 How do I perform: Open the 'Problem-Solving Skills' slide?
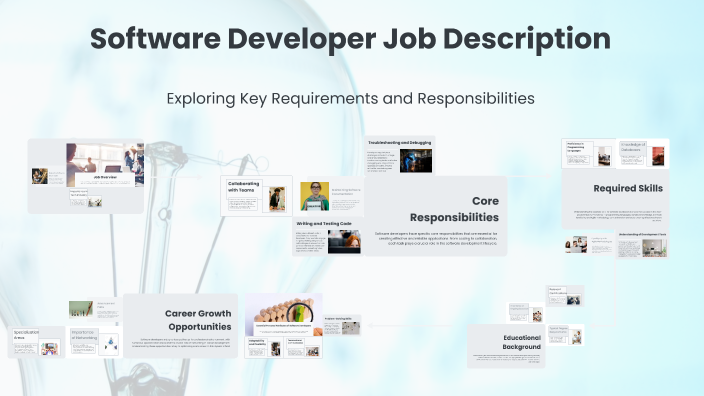[x=342, y=326]
